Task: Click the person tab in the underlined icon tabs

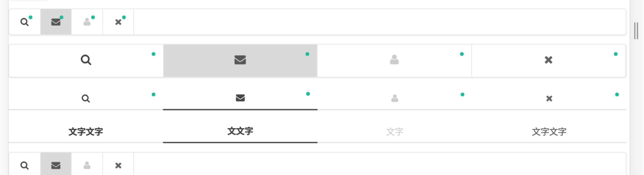Action: tap(395, 98)
